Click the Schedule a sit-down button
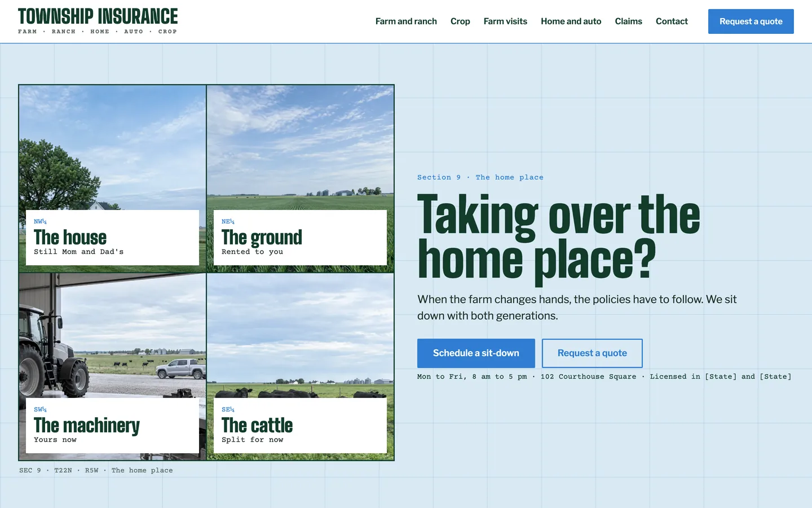This screenshot has width=812, height=508. [x=476, y=353]
